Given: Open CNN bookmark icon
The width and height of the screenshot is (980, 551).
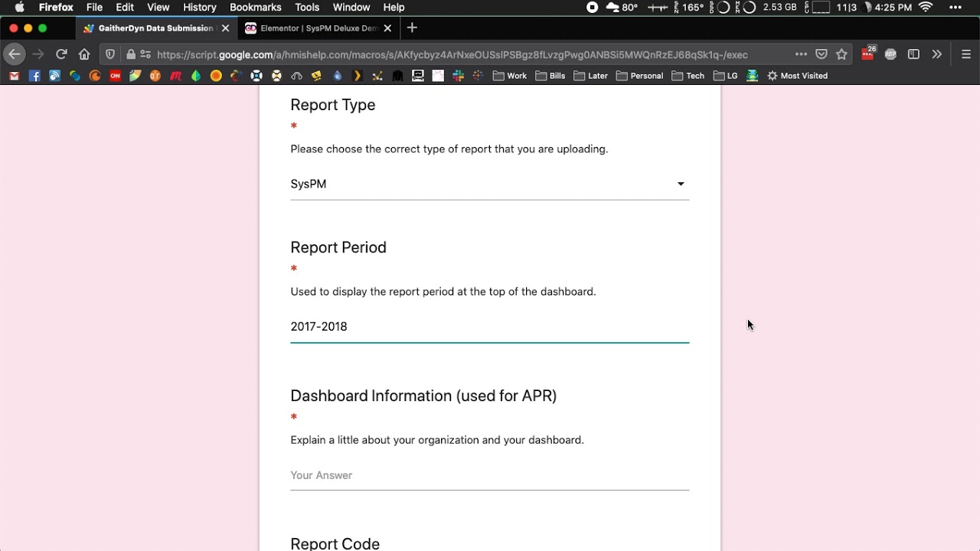Looking at the screenshot, I should 115,76.
